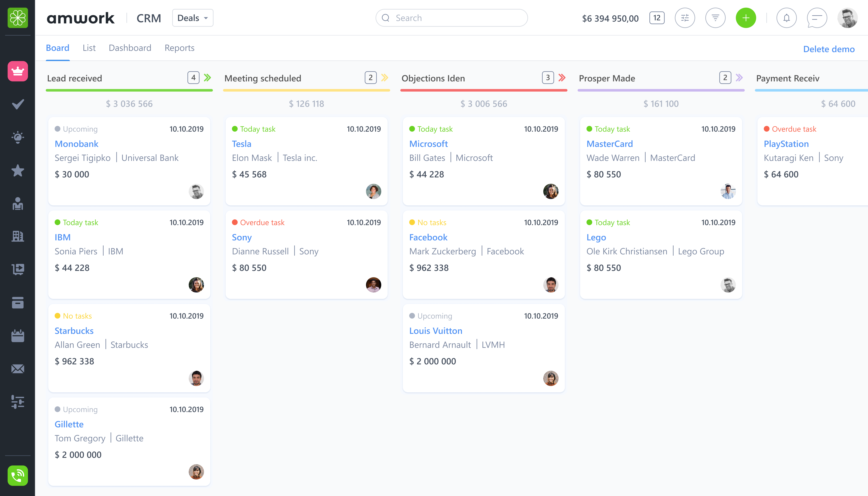Open the CRM crown icon in sidebar
Viewport: 868px width, 496px height.
18,71
